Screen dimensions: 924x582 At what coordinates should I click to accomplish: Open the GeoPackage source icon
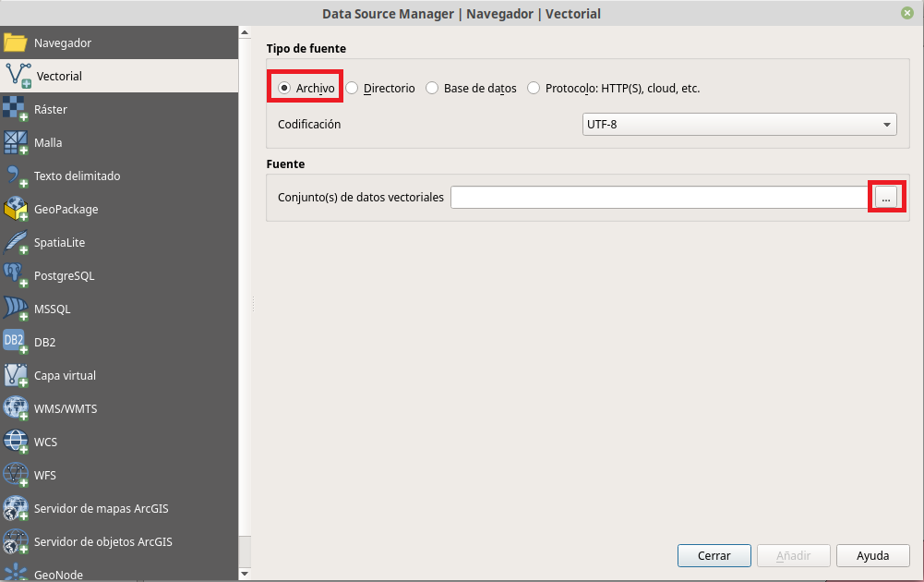(x=16, y=209)
